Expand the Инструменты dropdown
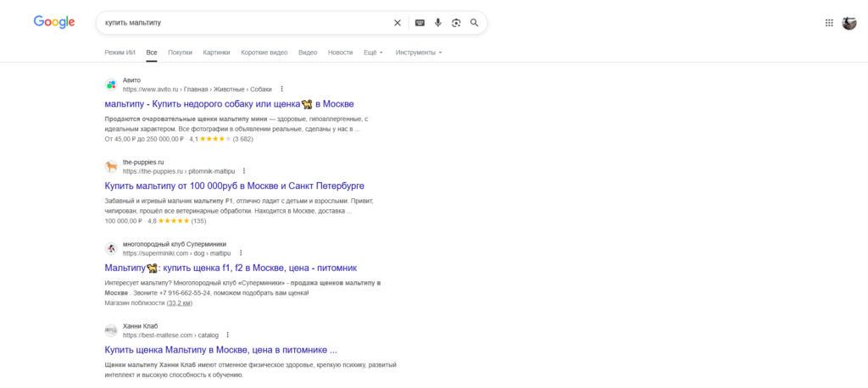Image resolution: width=868 pixels, height=388 pixels. [x=419, y=53]
